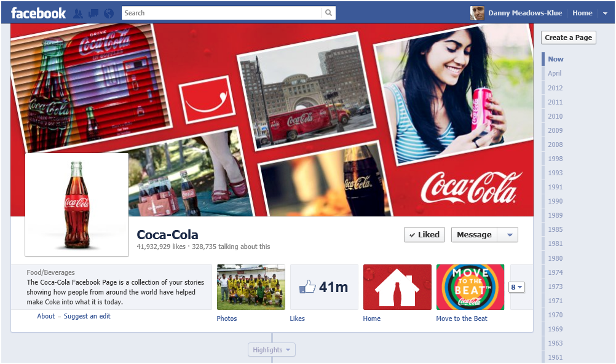Jump to 2009 on the timeline
Screen dimensions: 616x364
click(x=555, y=130)
